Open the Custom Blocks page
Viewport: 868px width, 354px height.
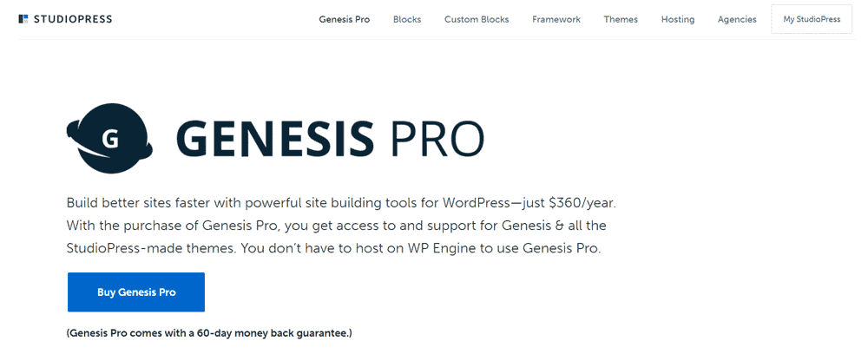(x=477, y=19)
